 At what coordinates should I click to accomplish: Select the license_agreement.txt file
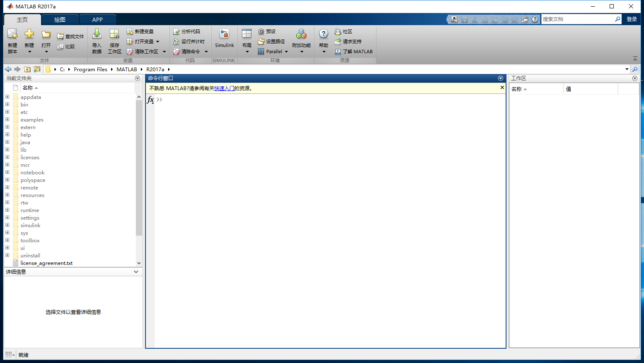click(47, 263)
